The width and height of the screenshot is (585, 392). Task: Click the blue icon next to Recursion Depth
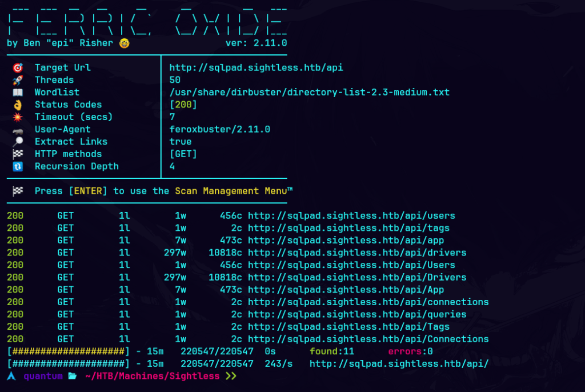click(17, 167)
